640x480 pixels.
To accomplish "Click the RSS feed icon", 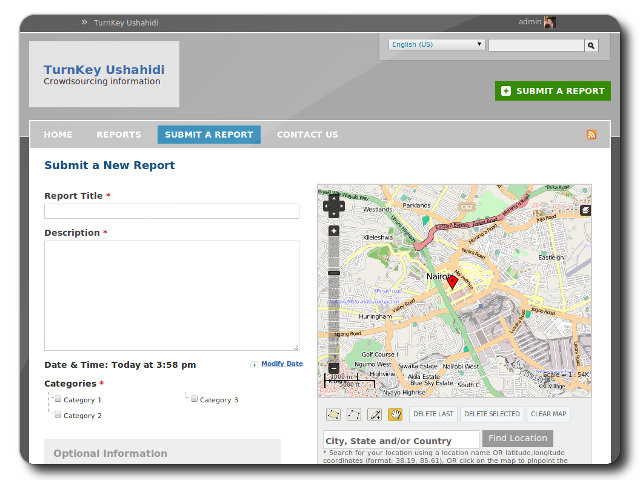I will pos(592,135).
